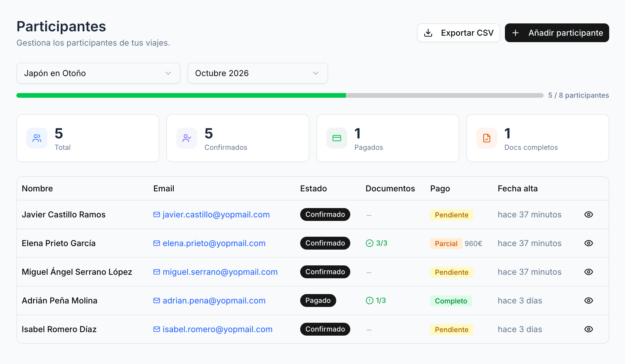View Javier Castillo Ramos details eye icon

pyautogui.click(x=589, y=214)
